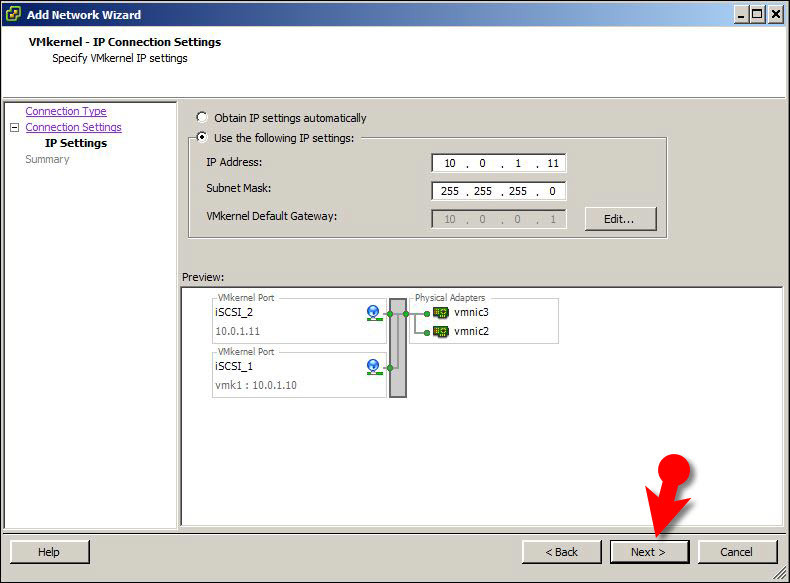Select Obtain IP settings automatically radio
The image size is (790, 583).
(x=202, y=117)
